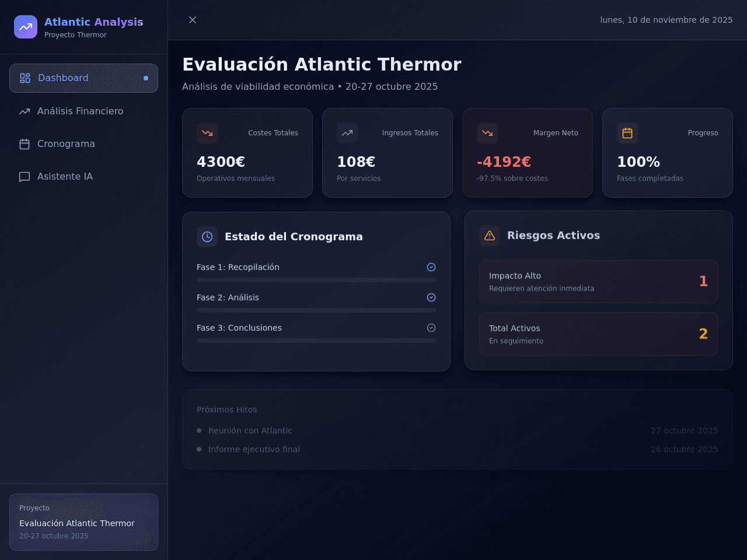Image resolution: width=747 pixels, height=560 pixels.
Task: Click the calendar icon on the Progreso card
Action: click(x=627, y=133)
